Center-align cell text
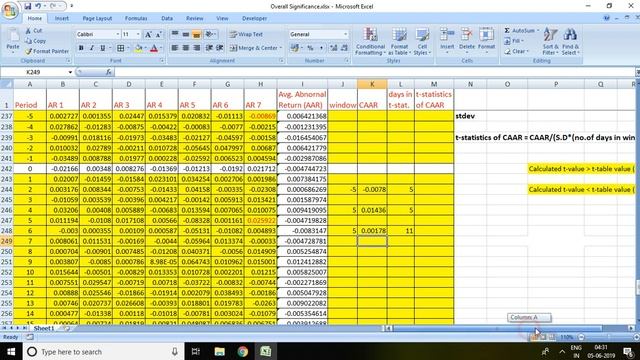 [186, 48]
